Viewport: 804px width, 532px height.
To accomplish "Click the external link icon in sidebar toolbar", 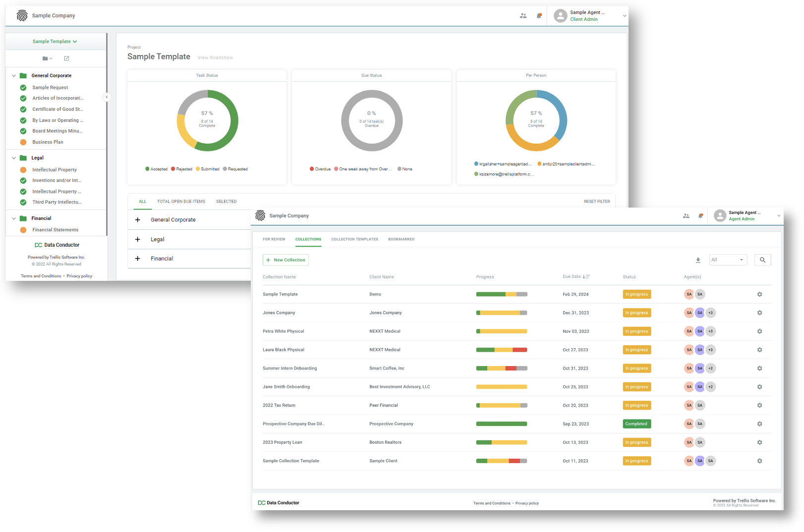I will [66, 58].
